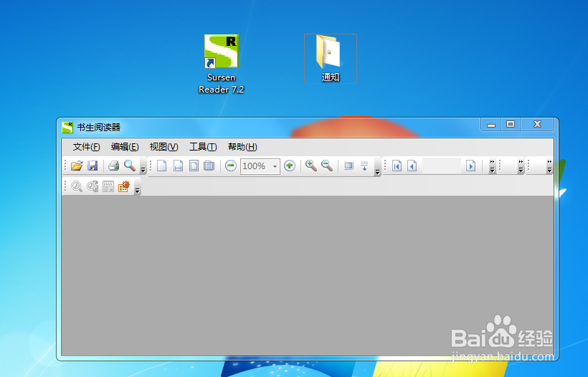Image resolution: width=588 pixels, height=377 pixels.
Task: Click the Save floppy disk icon
Action: (x=93, y=166)
